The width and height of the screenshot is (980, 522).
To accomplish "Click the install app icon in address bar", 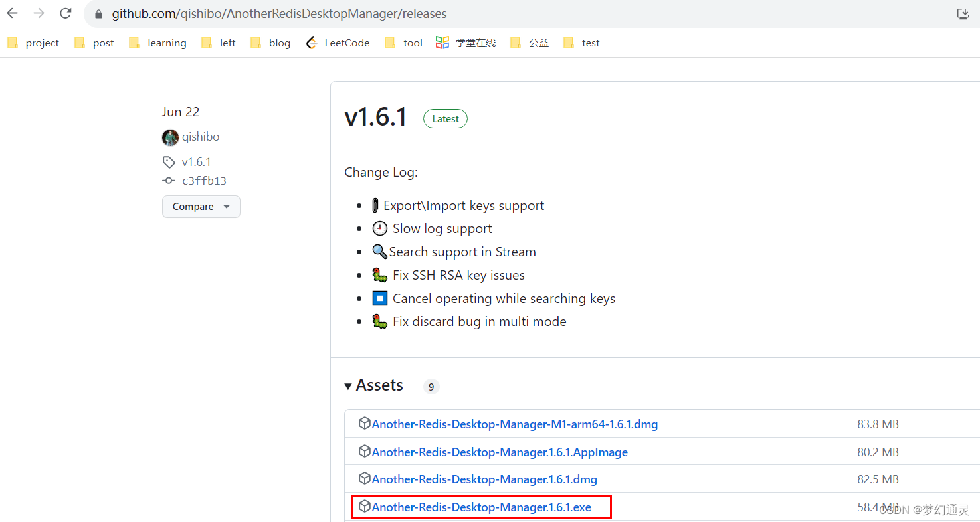I will point(963,13).
